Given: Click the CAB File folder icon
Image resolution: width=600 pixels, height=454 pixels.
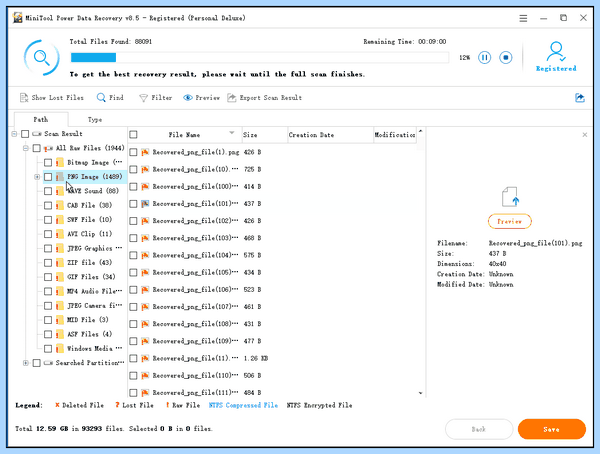Looking at the screenshot, I should 60,206.
